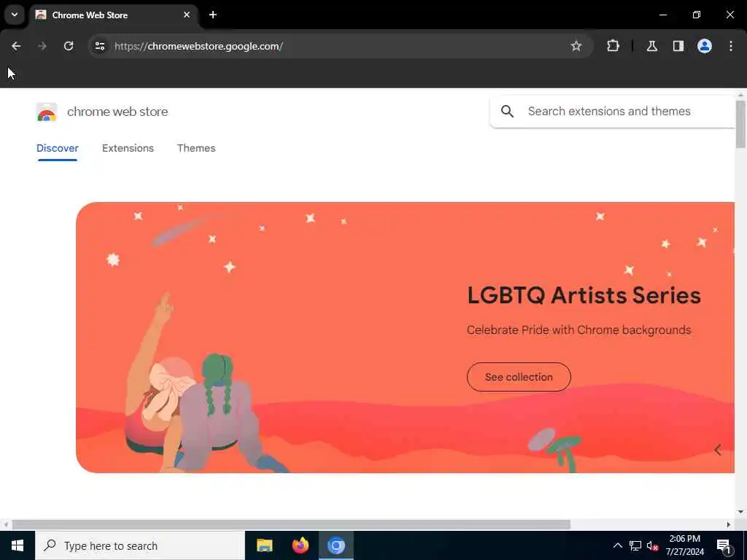
Task: Click the search magnifier icon
Action: click(x=508, y=112)
